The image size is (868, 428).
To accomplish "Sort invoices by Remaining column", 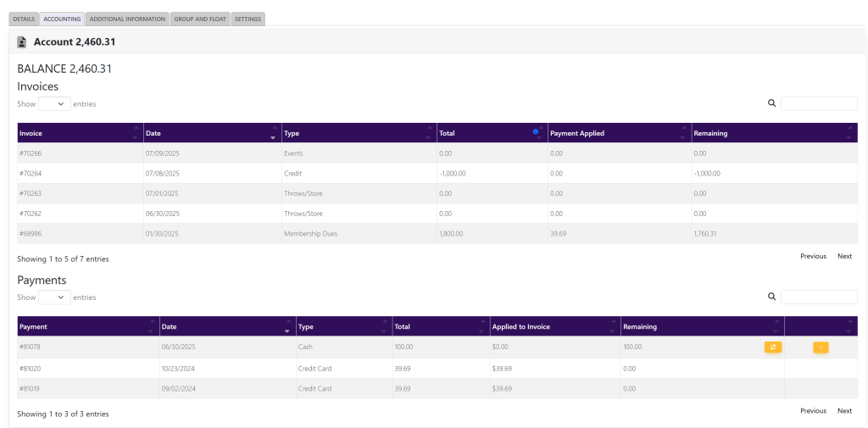I will click(x=774, y=133).
